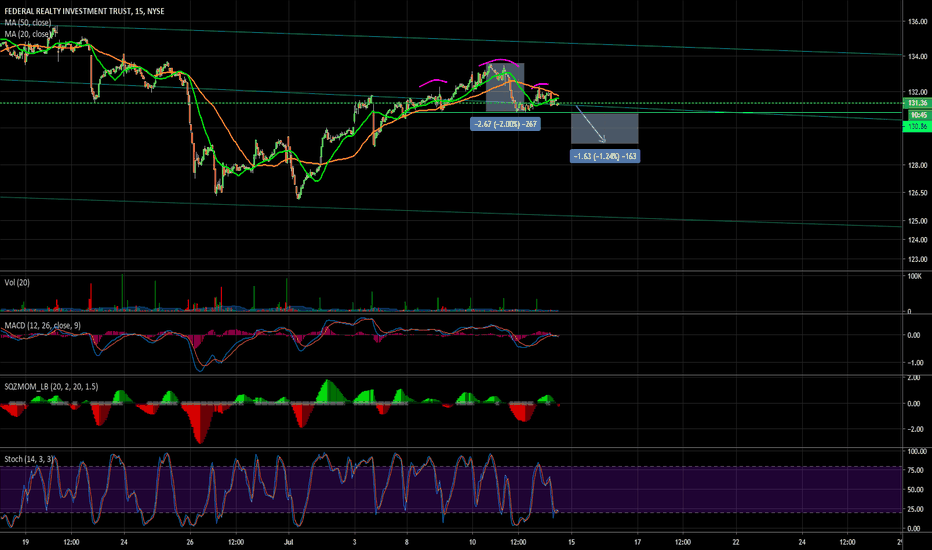This screenshot has width=932, height=550.
Task: Click the 128.00 price axis label
Action: [x=917, y=165]
